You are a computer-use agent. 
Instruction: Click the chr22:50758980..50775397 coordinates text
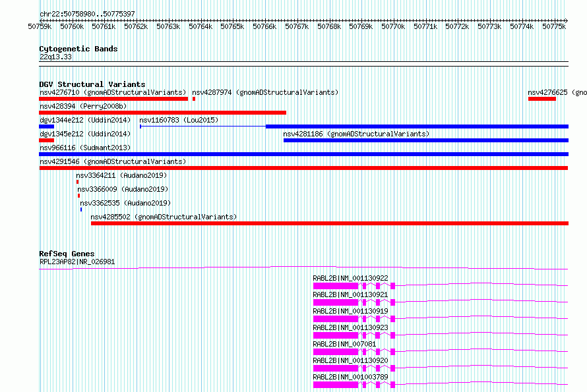(87, 14)
